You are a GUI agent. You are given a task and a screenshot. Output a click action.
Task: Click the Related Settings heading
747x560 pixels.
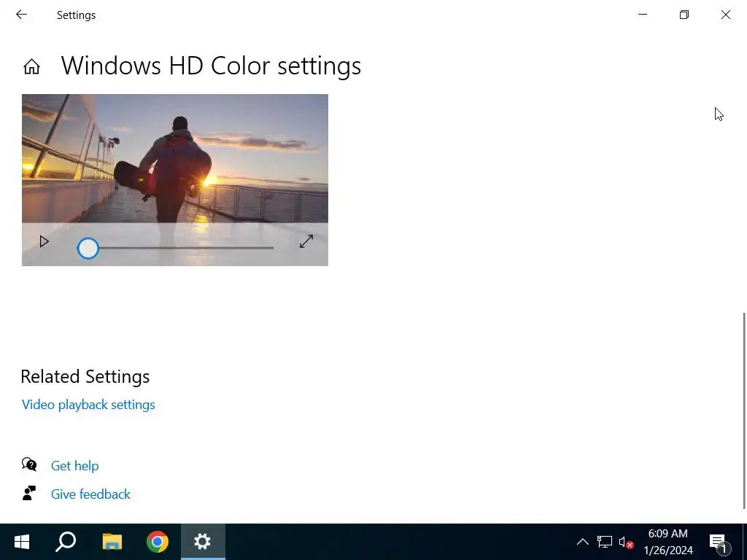[85, 377]
